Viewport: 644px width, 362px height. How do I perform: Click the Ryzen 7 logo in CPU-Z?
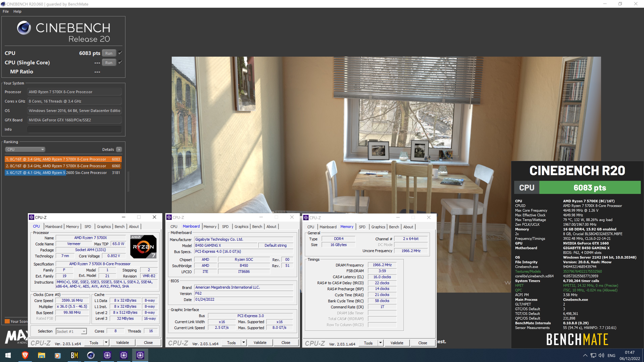click(x=143, y=247)
